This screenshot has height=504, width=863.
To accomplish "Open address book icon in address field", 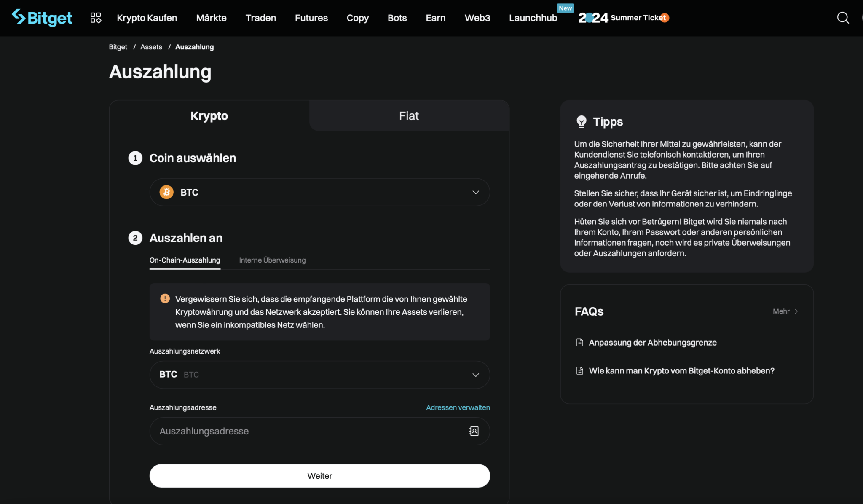I will [x=474, y=431].
